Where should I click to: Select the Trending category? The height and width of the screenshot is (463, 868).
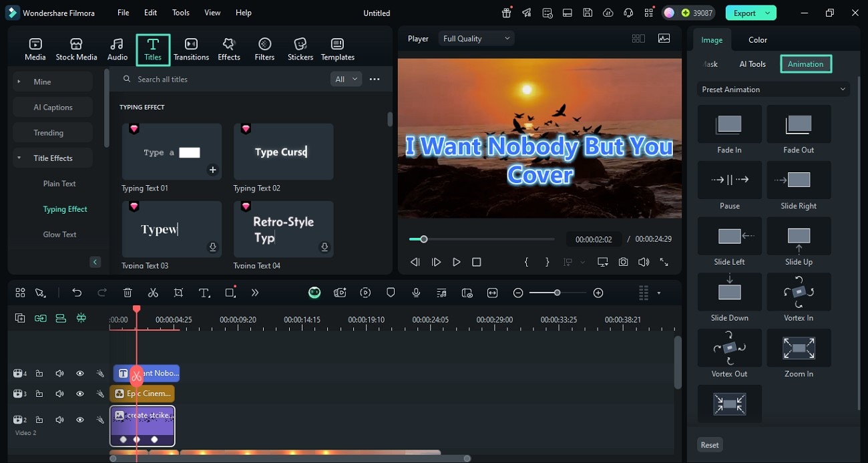point(53,132)
